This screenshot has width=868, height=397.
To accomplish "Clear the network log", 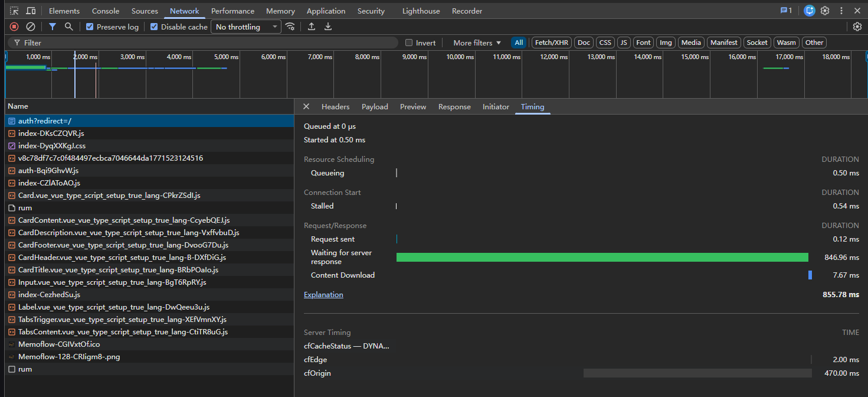I will 31,27.
